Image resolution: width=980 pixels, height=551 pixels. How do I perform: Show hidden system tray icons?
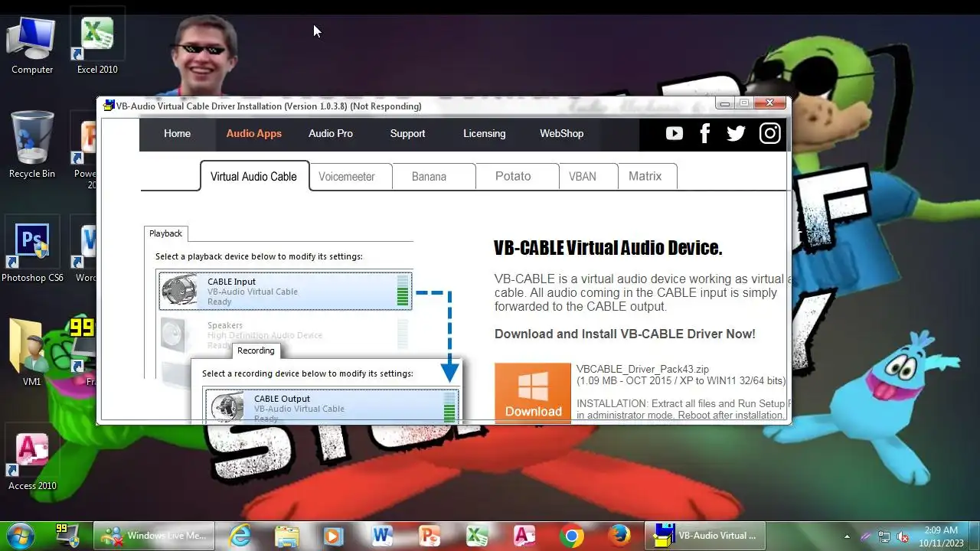847,536
